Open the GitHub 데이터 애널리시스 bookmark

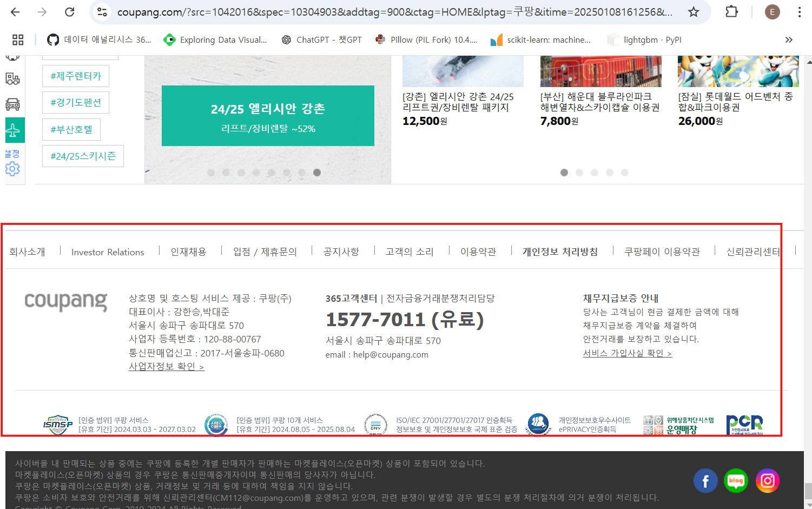tap(99, 39)
